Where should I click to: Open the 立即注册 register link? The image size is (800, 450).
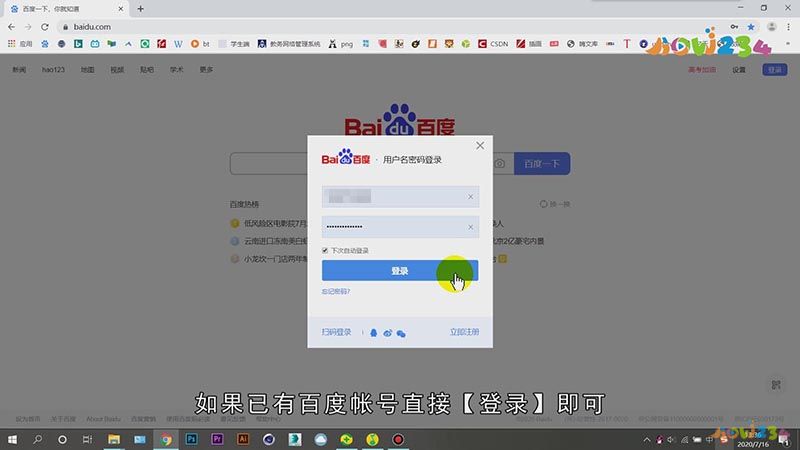[464, 332]
